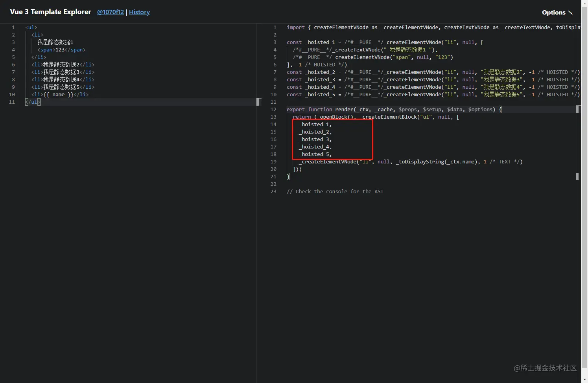Open the History link
This screenshot has height=383, width=588.
tap(139, 12)
